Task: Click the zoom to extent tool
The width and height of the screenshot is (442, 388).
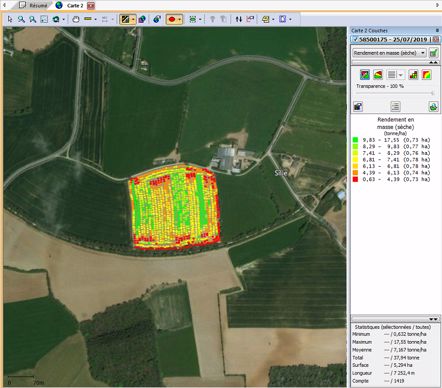Action: tap(44, 19)
